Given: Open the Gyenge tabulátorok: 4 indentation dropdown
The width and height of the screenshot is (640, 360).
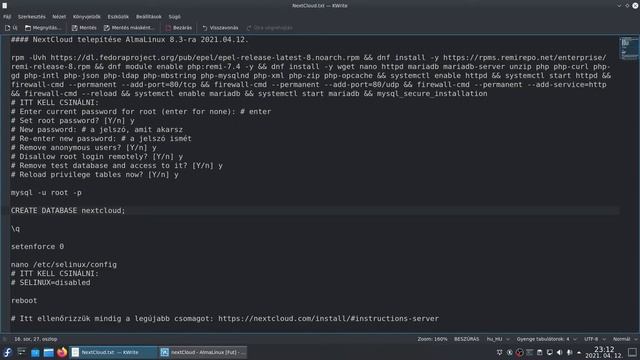Looking at the screenshot, I should click(546, 339).
